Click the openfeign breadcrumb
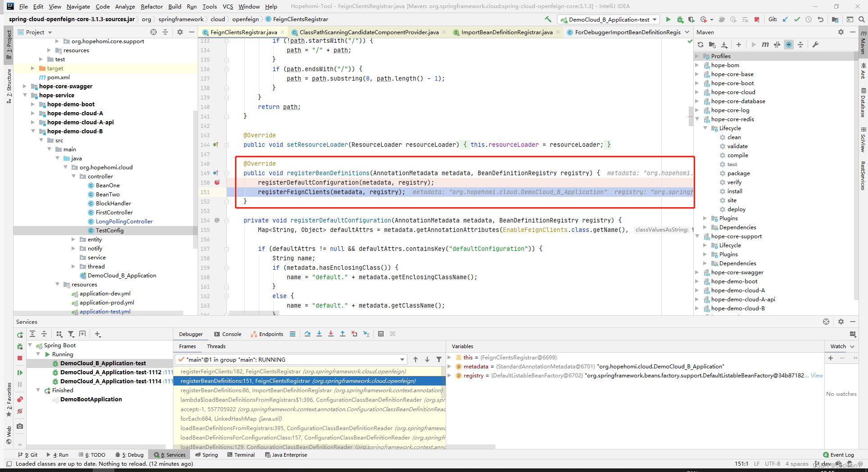868x472 pixels. (x=245, y=19)
